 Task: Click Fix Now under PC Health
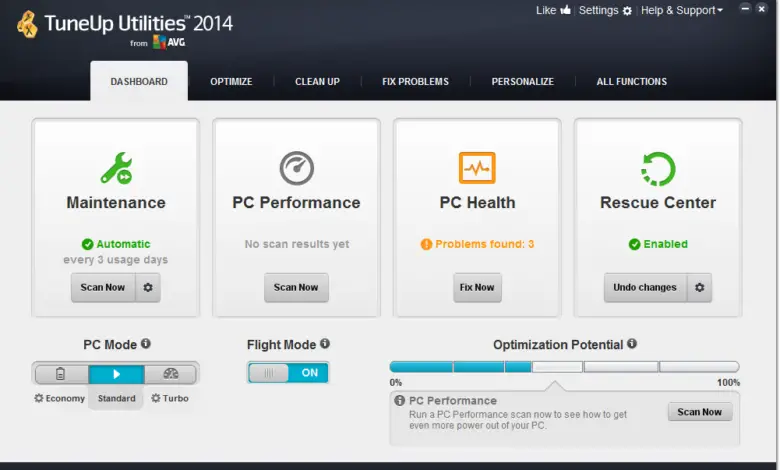coord(477,287)
